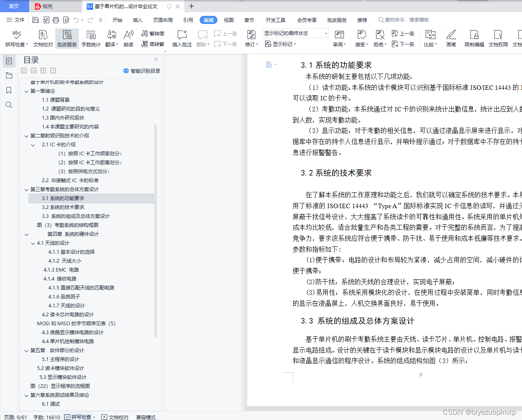Switch to the 开发工具 ribbon tab
522x420 pixels.
tap(275, 20)
